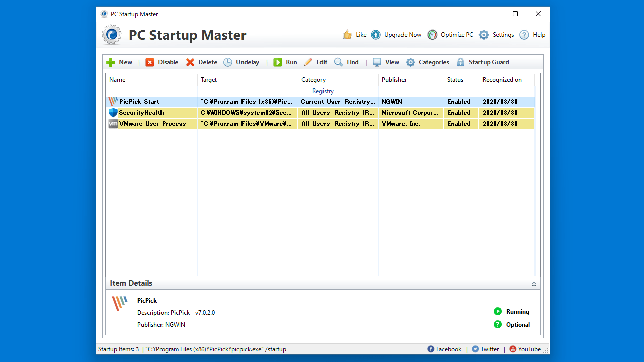The height and width of the screenshot is (362, 644).
Task: Open the Twitter link
Action: [x=490, y=349]
